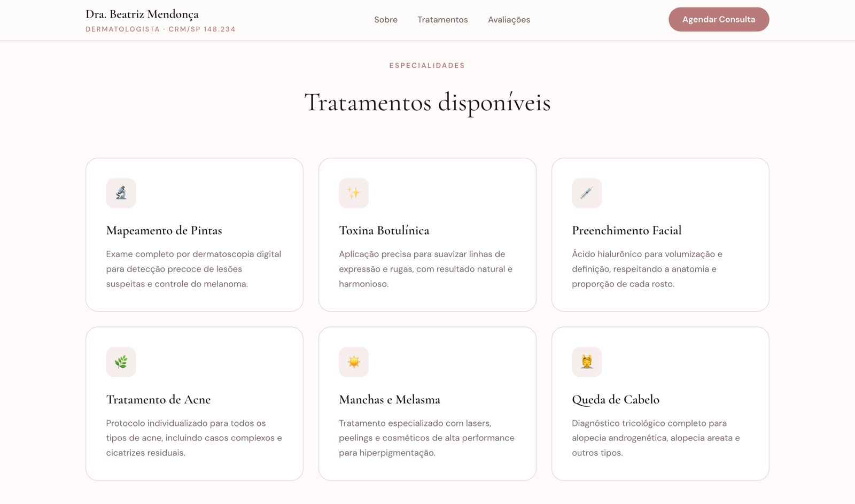
Task: Select the Toxina Botulínica heading
Action: click(x=384, y=230)
